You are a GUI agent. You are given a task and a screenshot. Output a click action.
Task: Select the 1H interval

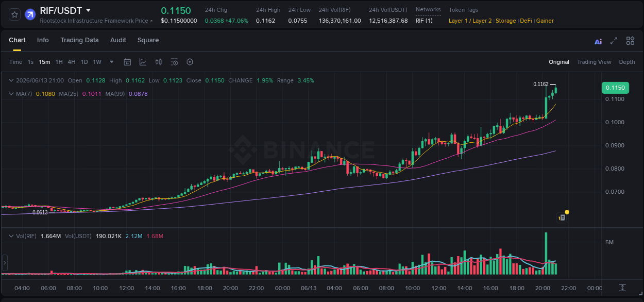click(59, 62)
